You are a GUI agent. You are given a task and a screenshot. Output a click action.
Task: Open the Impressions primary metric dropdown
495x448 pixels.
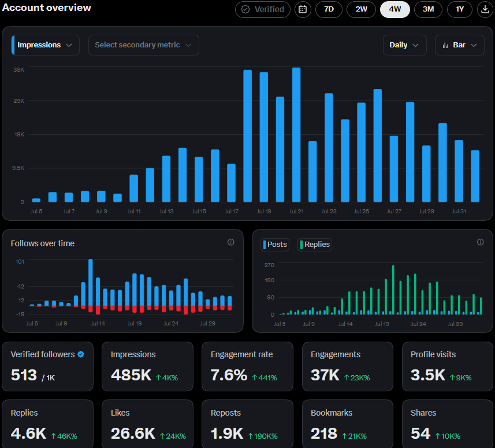tap(46, 45)
